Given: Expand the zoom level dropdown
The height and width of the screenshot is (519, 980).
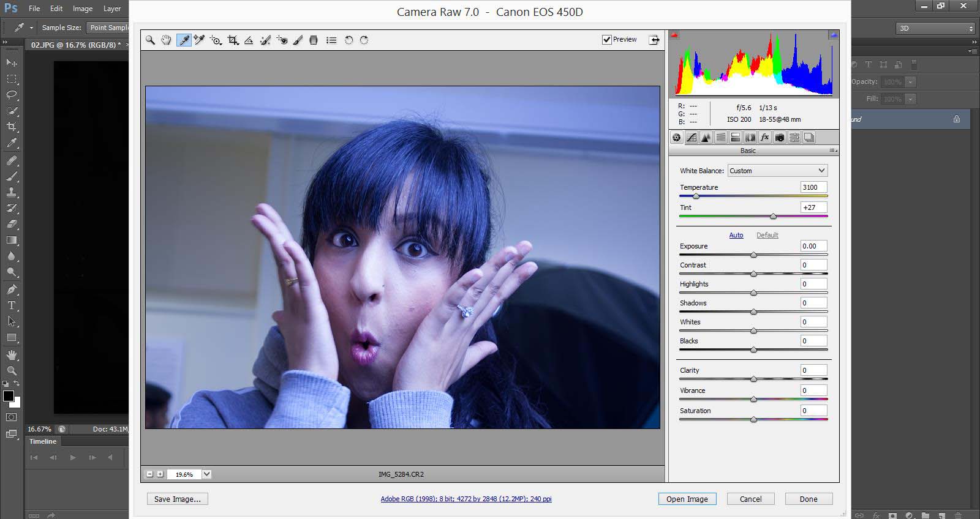Looking at the screenshot, I should click(x=207, y=474).
